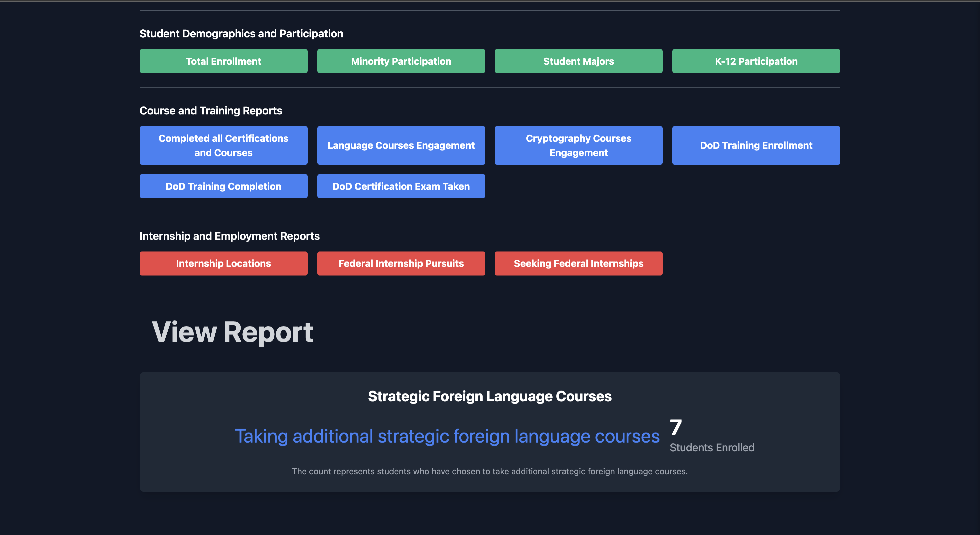Image resolution: width=980 pixels, height=535 pixels.
Task: Click the View Report heading
Action: click(x=232, y=332)
